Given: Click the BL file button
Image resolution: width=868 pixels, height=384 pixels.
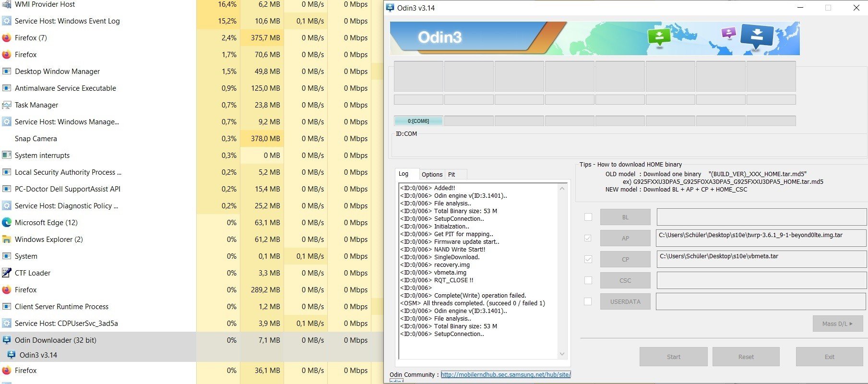Looking at the screenshot, I should click(625, 217).
